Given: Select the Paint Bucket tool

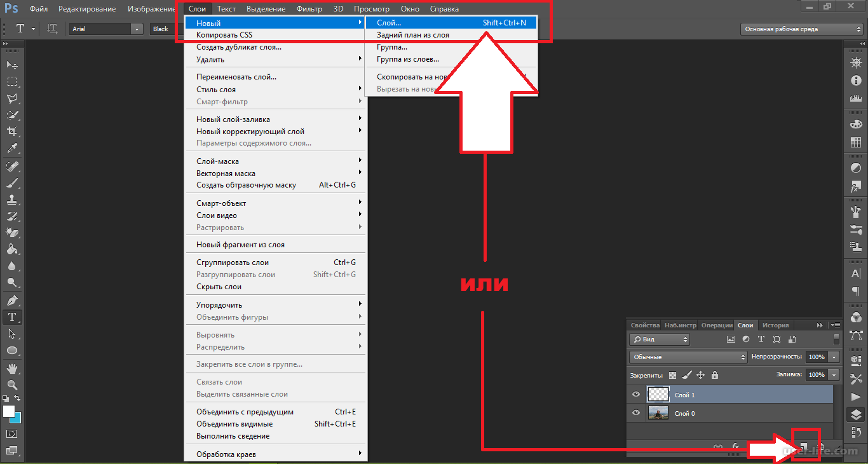Looking at the screenshot, I should tap(12, 250).
